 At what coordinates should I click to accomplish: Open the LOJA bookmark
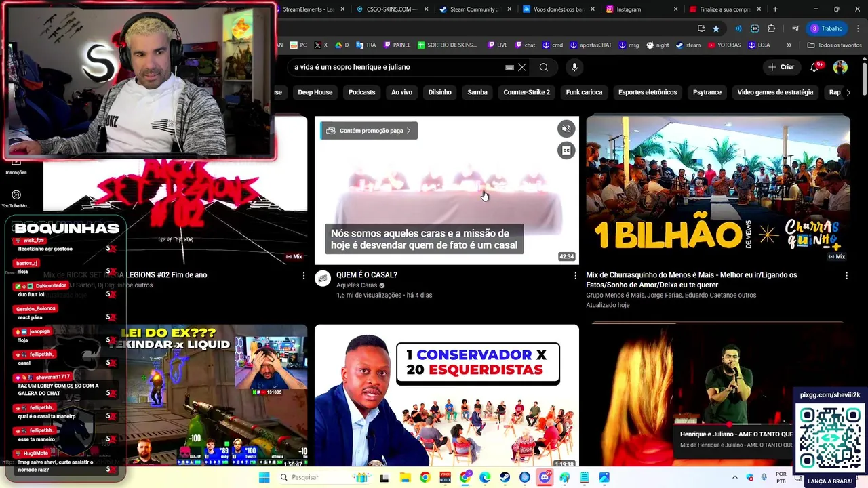coord(759,45)
